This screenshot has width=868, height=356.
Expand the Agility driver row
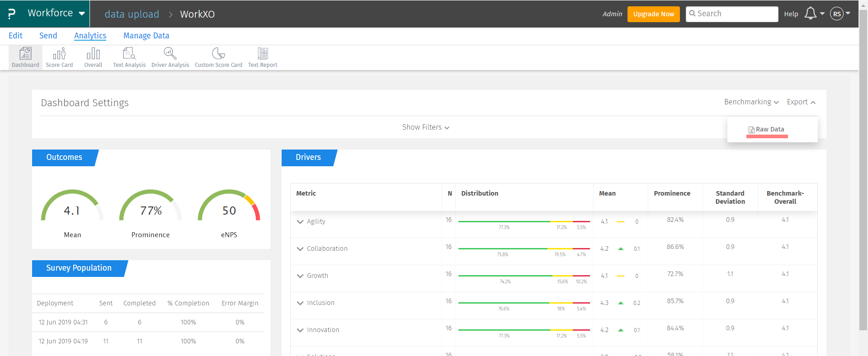(300, 222)
